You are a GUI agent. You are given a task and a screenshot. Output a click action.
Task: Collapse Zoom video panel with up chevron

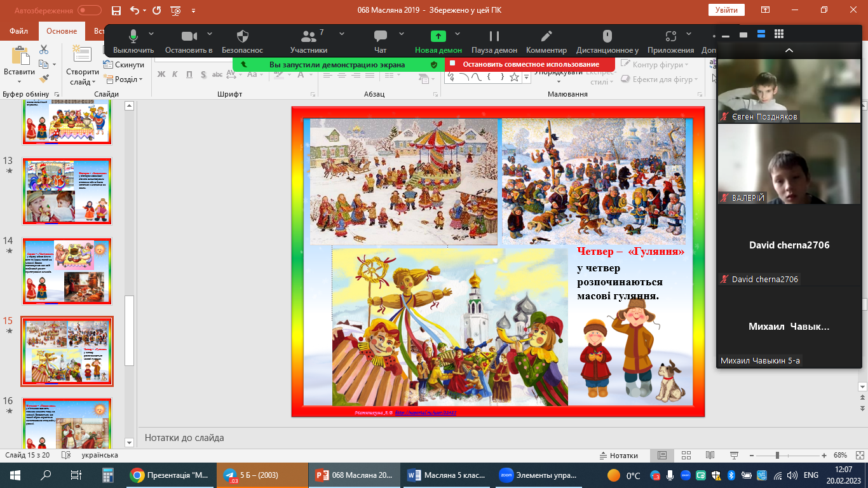[x=789, y=50]
